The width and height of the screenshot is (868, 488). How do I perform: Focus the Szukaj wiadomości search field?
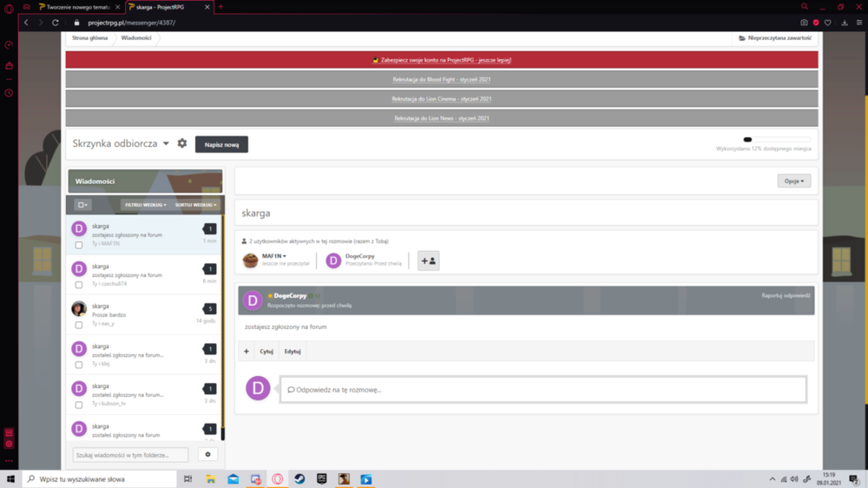(x=130, y=455)
